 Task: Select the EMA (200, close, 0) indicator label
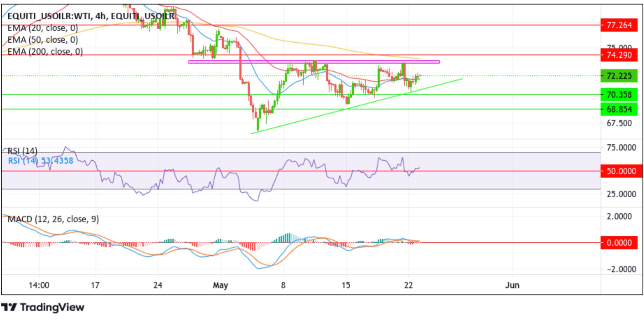tap(45, 52)
